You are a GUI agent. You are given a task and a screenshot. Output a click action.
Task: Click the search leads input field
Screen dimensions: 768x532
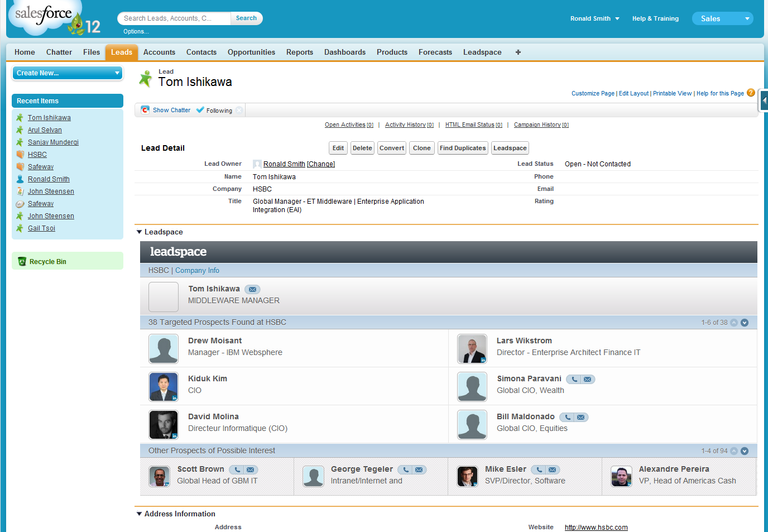(174, 18)
